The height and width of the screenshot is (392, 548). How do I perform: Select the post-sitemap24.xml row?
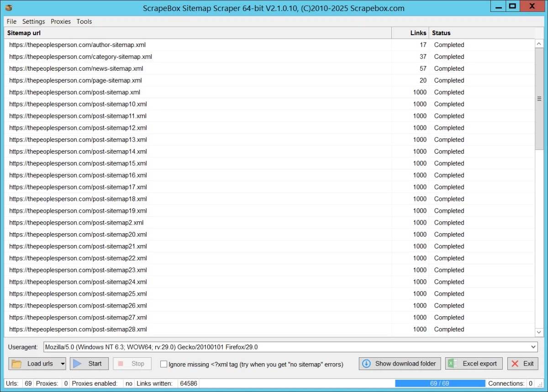269,282
